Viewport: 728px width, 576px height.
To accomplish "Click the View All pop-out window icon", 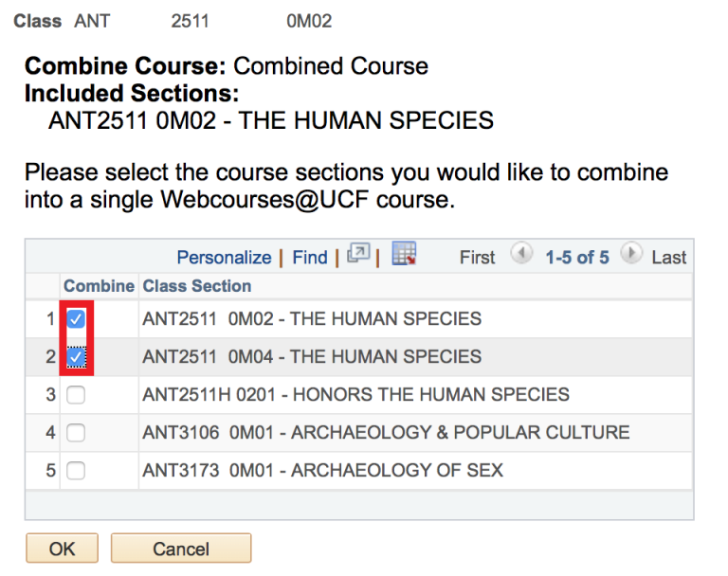I will [357, 256].
